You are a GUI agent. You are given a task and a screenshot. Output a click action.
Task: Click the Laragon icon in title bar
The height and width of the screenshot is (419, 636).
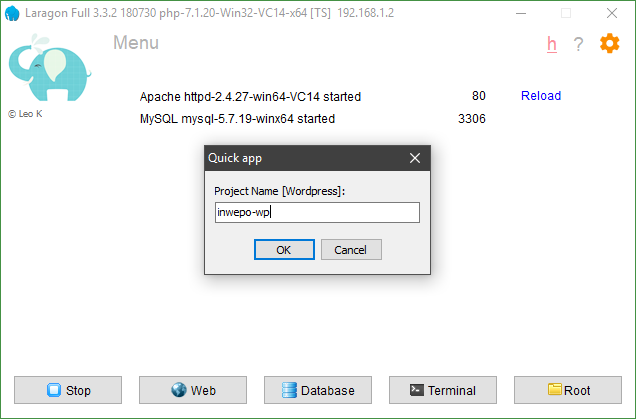[12, 13]
